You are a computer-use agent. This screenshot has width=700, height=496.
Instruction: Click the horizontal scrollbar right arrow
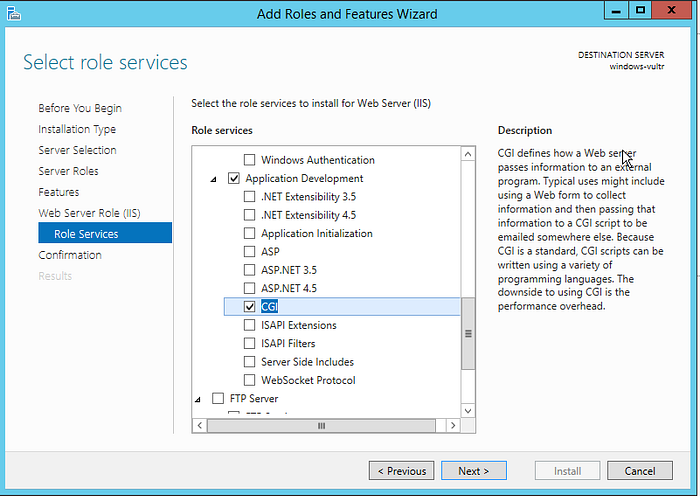tap(453, 425)
